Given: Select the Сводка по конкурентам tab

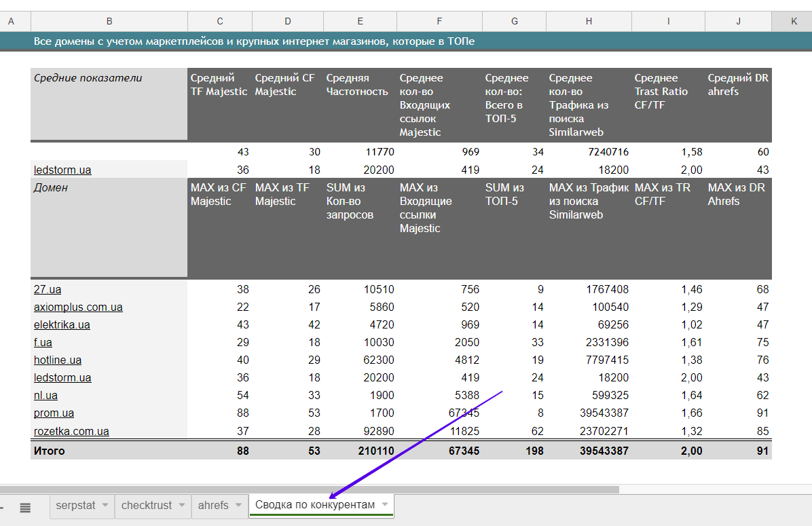Looking at the screenshot, I should [x=314, y=505].
